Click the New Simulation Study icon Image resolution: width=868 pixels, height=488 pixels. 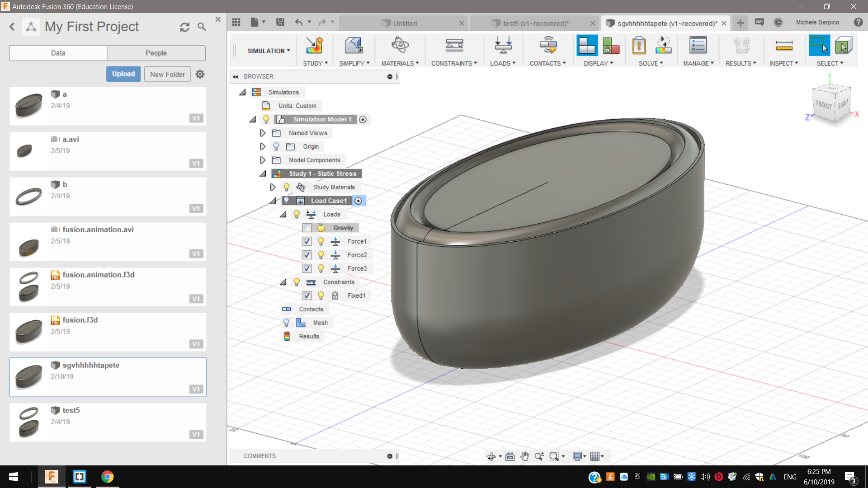(x=314, y=46)
